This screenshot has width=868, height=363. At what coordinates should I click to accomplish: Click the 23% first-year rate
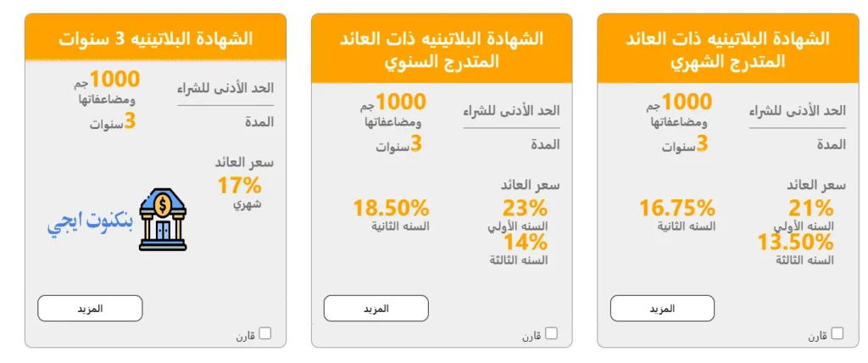coord(525,208)
